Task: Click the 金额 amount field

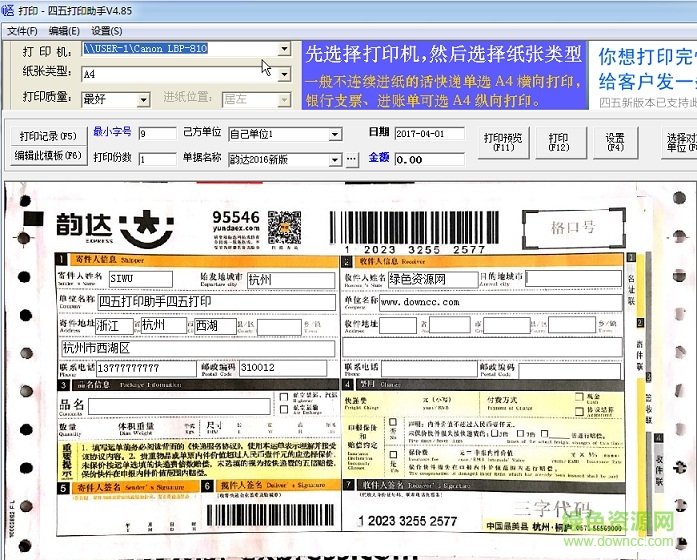Action: click(430, 159)
